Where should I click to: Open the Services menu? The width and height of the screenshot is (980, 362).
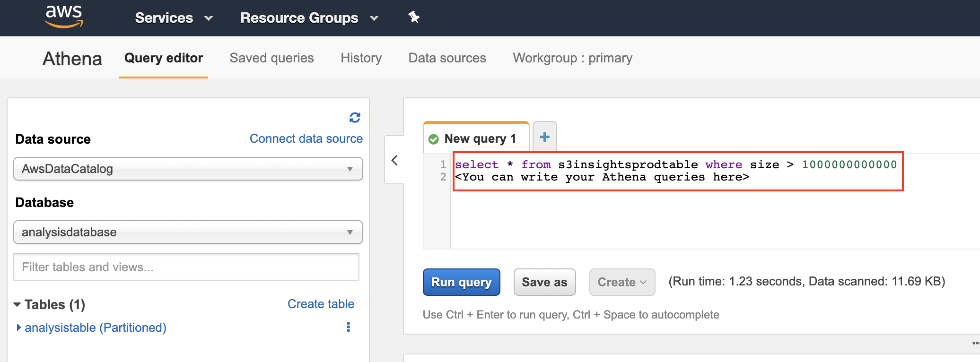(x=174, y=18)
